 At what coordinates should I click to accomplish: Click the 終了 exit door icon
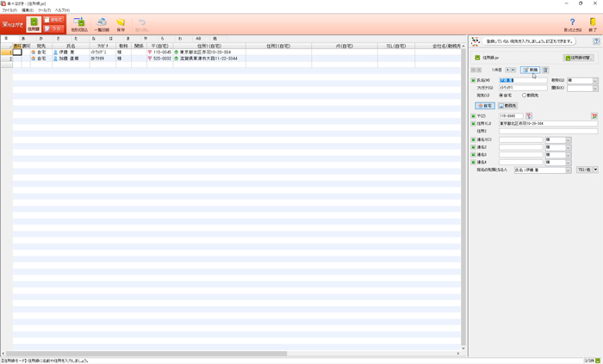point(593,24)
